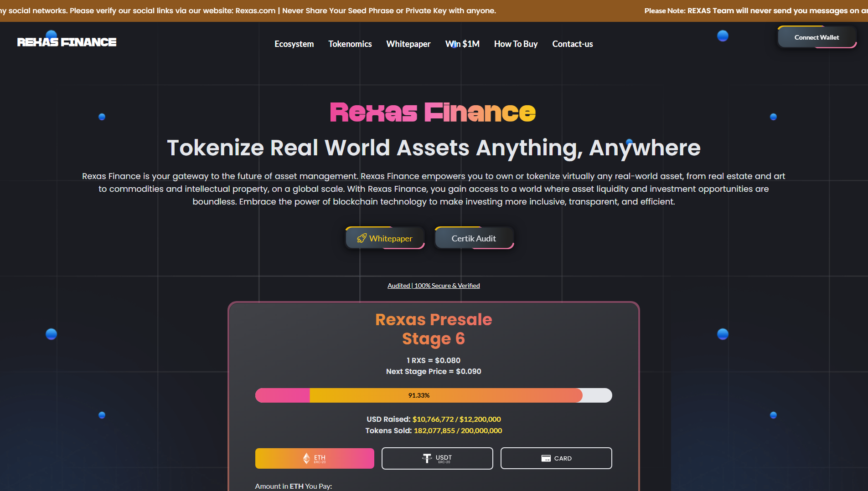The image size is (868, 491).
Task: Go to Win $1M page
Action: [x=462, y=44]
